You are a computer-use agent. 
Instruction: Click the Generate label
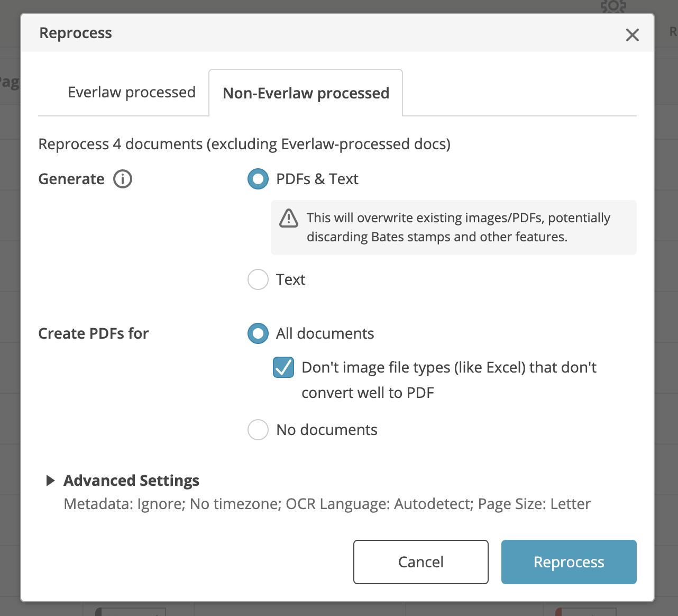(x=71, y=179)
